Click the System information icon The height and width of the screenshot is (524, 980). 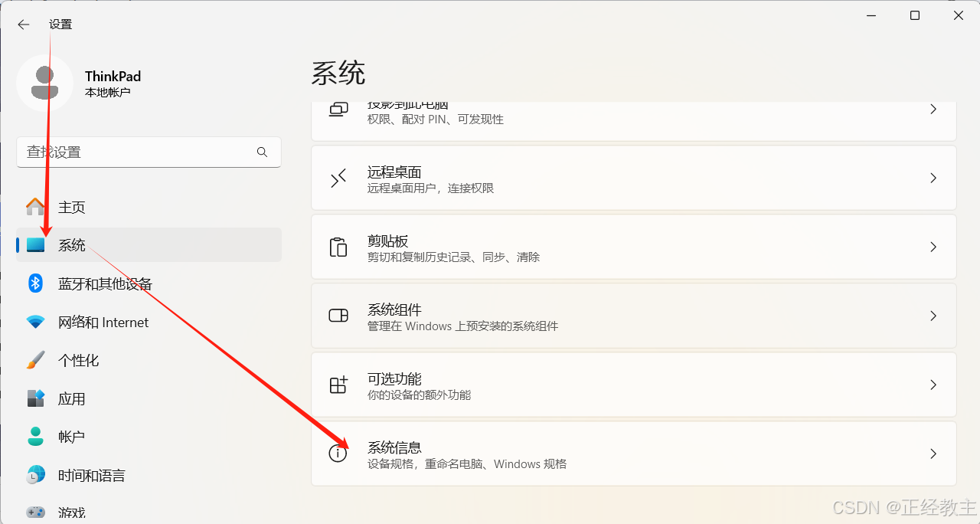338,454
